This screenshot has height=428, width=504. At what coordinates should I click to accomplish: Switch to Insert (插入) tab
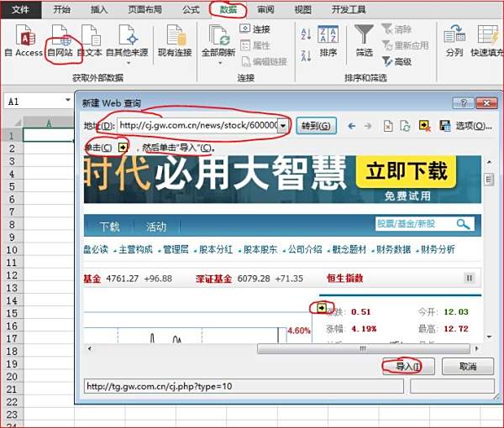[x=98, y=9]
